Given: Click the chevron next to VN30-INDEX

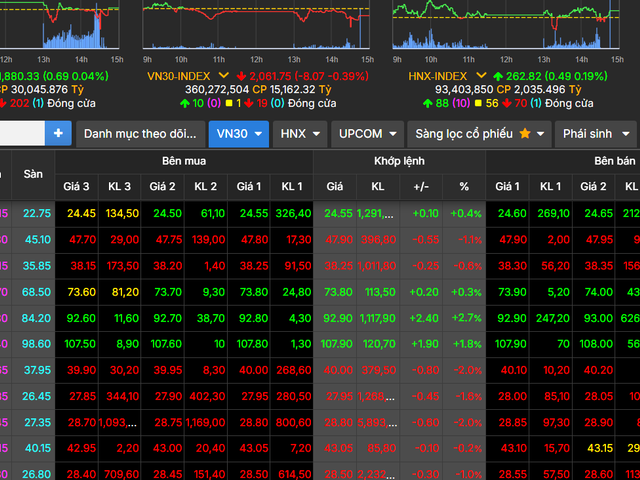Looking at the screenshot, I should tap(225, 75).
